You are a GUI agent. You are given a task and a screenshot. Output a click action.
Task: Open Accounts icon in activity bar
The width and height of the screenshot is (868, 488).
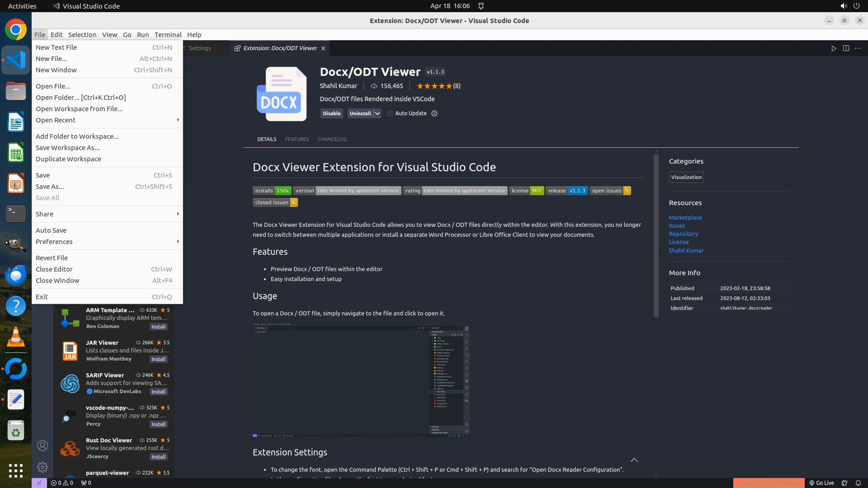(x=42, y=446)
